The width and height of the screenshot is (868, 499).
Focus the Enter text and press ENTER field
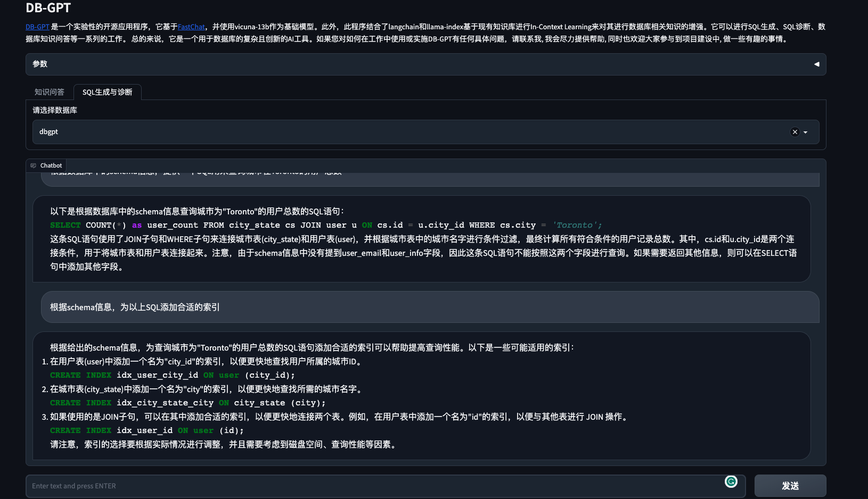pos(373,486)
